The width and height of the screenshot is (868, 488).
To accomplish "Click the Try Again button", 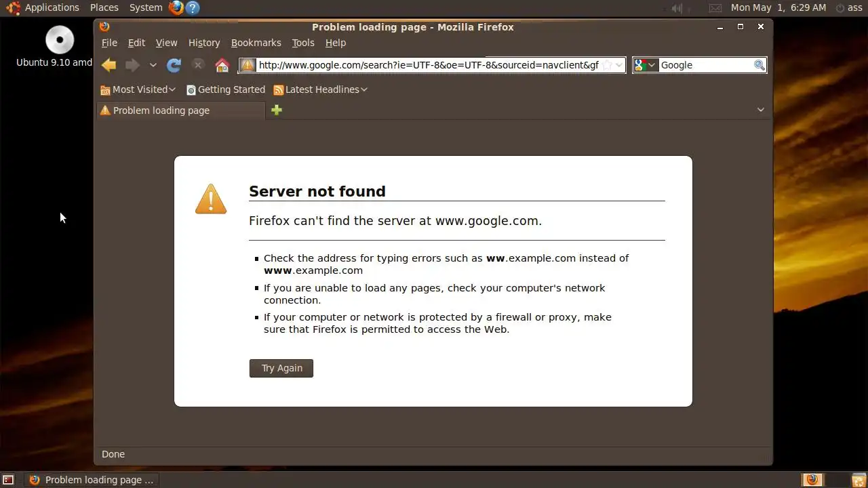I will [281, 368].
